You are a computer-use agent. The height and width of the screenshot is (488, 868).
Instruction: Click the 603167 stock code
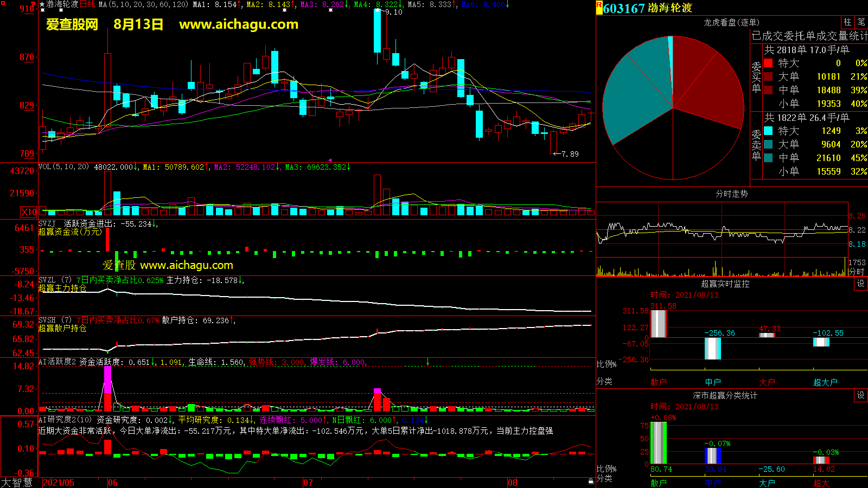(623, 8)
